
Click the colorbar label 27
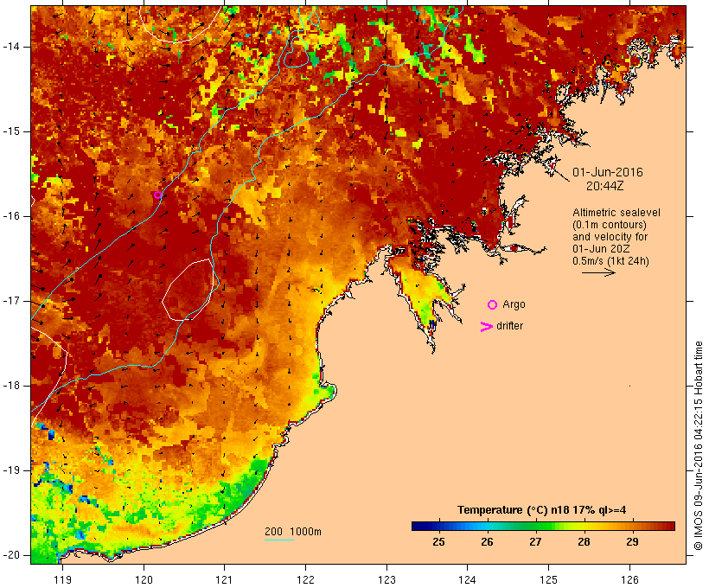pyautogui.click(x=535, y=541)
